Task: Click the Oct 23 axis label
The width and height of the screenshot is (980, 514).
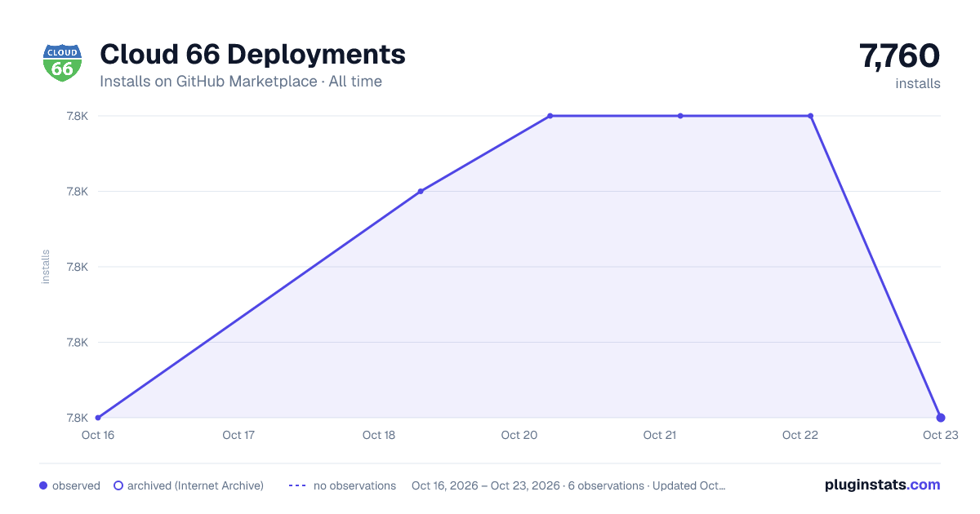Action: click(x=941, y=435)
